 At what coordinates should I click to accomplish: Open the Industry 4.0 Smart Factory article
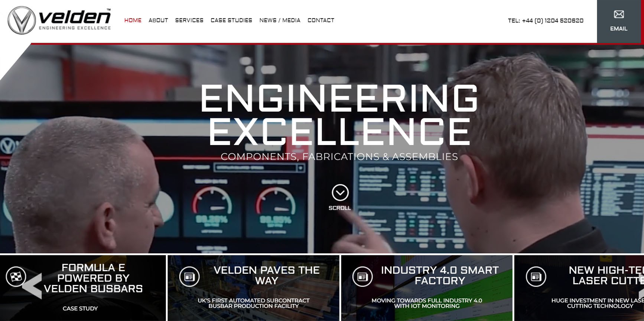click(x=440, y=275)
